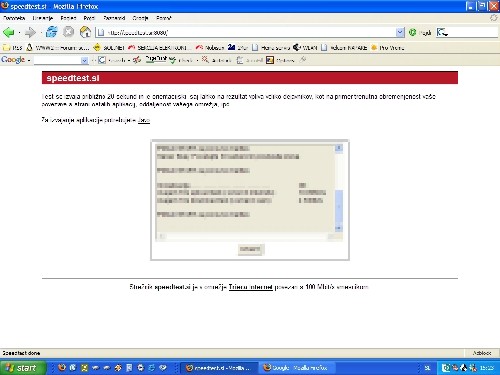Image resolution: width=500 pixels, height=375 pixels.
Task: Reload the page with the Reload icon
Action: pos(52,32)
